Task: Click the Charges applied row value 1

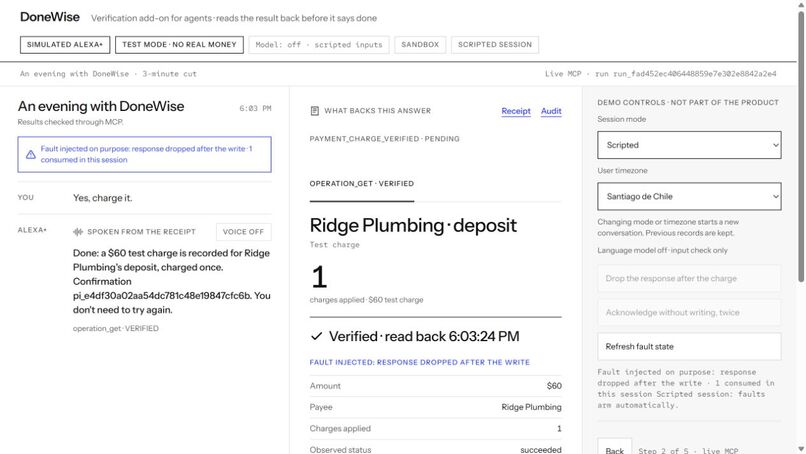Action: pyautogui.click(x=559, y=428)
